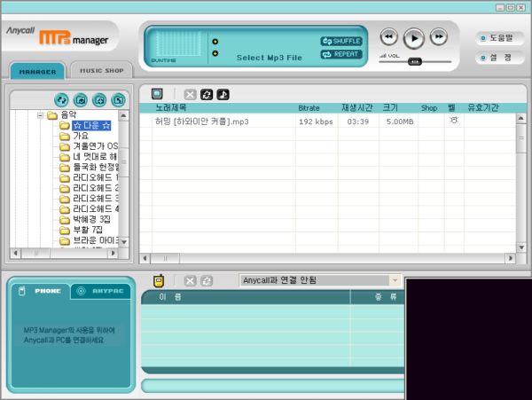Click the 유효기간 column header
Viewport: 532px width, 400px height.
[483, 108]
